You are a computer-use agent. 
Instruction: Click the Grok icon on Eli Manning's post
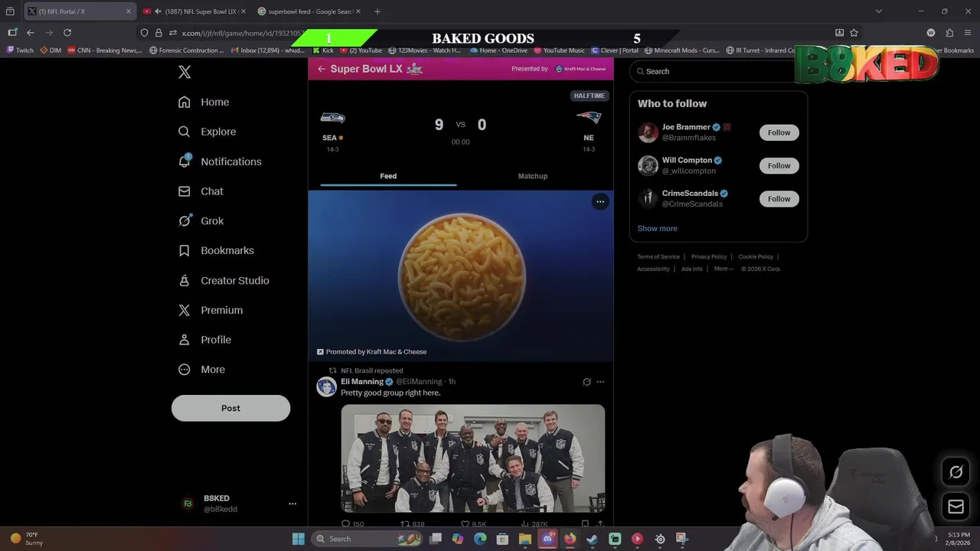[586, 381]
